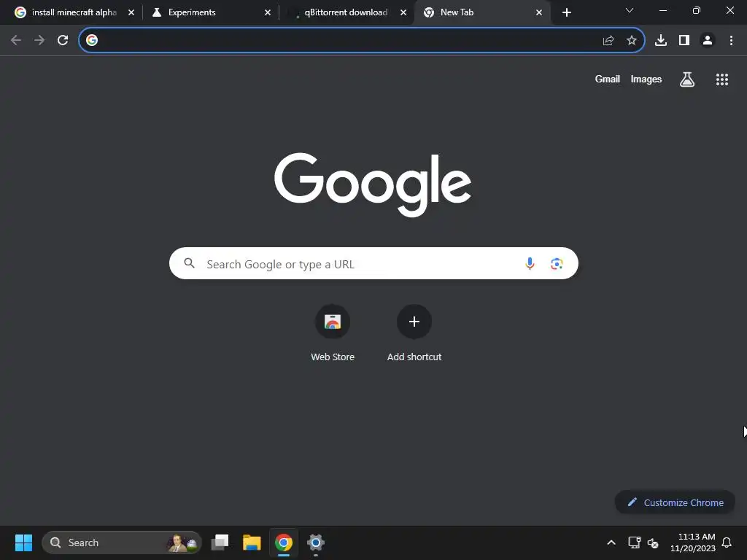Share this page using the share icon
Screen dimensions: 747x560
608,41
